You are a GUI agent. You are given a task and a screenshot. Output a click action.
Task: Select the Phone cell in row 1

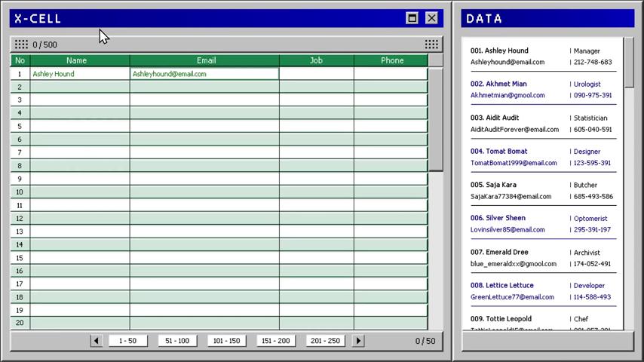coord(390,74)
